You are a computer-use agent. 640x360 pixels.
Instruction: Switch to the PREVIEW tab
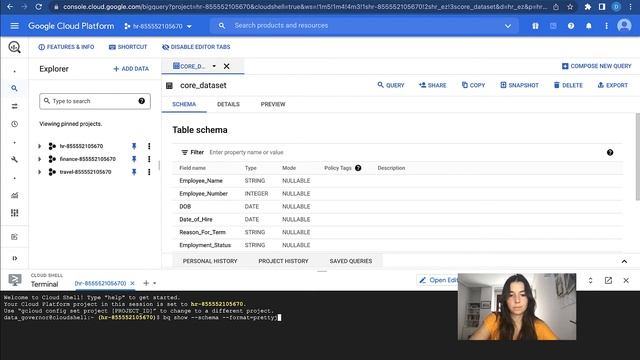click(273, 104)
